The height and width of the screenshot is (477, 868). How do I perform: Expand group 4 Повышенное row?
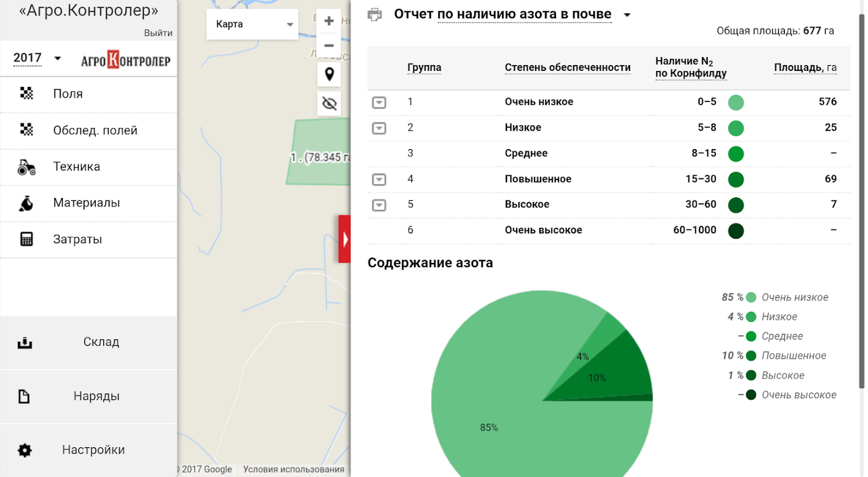pyautogui.click(x=379, y=179)
